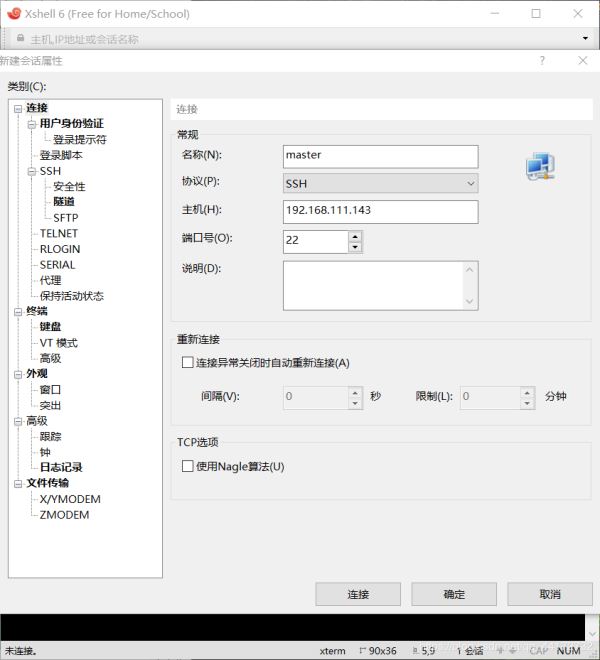Collapse the 连接 tree node

(x=18, y=108)
